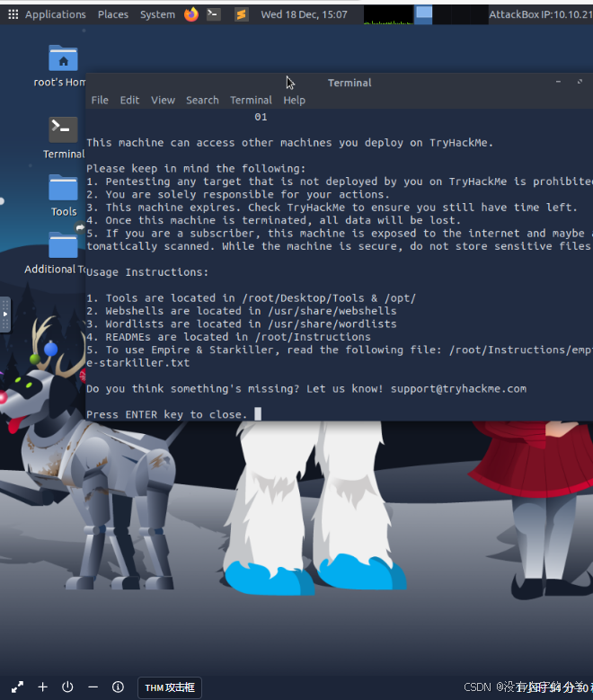593x700 pixels.
Task: Open the terminal Edit menu
Action: (129, 100)
